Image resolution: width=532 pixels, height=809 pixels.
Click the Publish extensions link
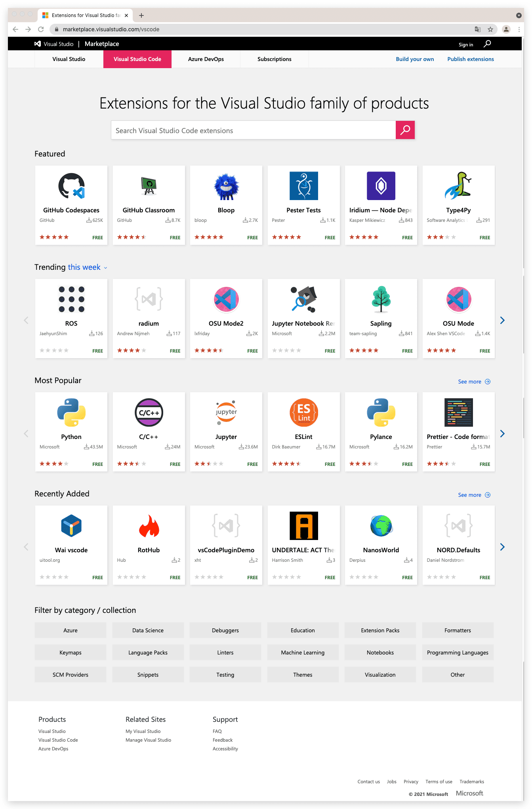471,59
